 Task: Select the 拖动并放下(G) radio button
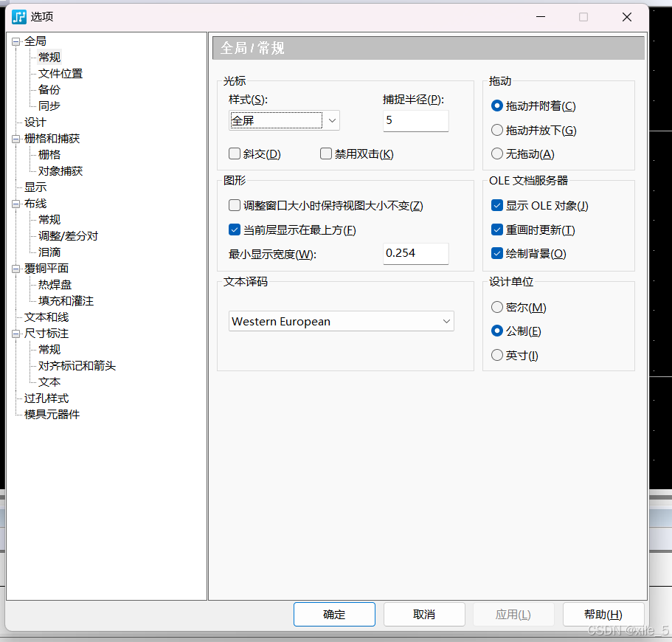pyautogui.click(x=496, y=130)
